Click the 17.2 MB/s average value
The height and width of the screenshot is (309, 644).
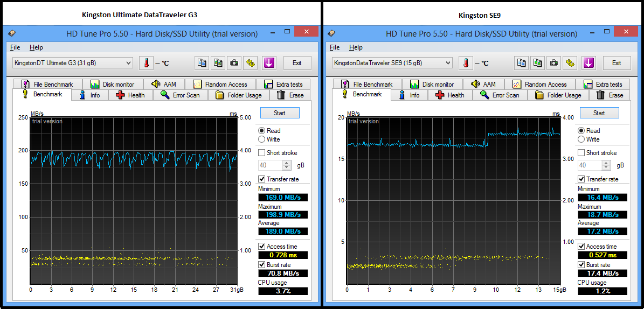[x=603, y=231]
